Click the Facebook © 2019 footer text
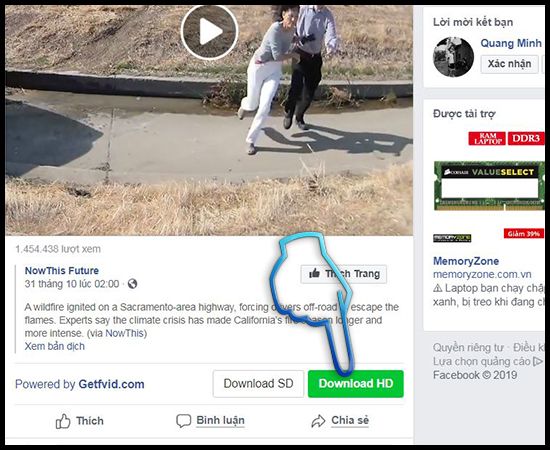The width and height of the screenshot is (550, 450). click(475, 375)
